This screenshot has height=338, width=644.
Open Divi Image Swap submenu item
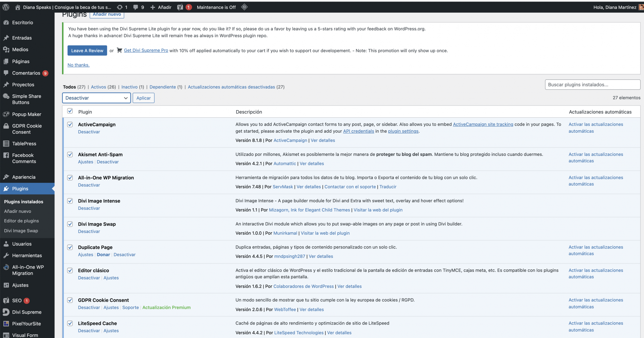[x=21, y=231]
